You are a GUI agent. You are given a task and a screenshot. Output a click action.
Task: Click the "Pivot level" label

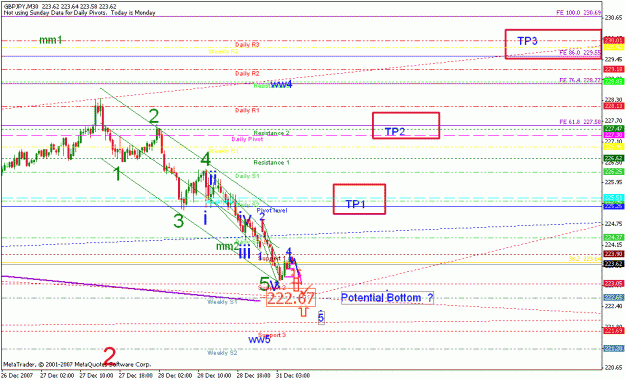click(x=272, y=210)
